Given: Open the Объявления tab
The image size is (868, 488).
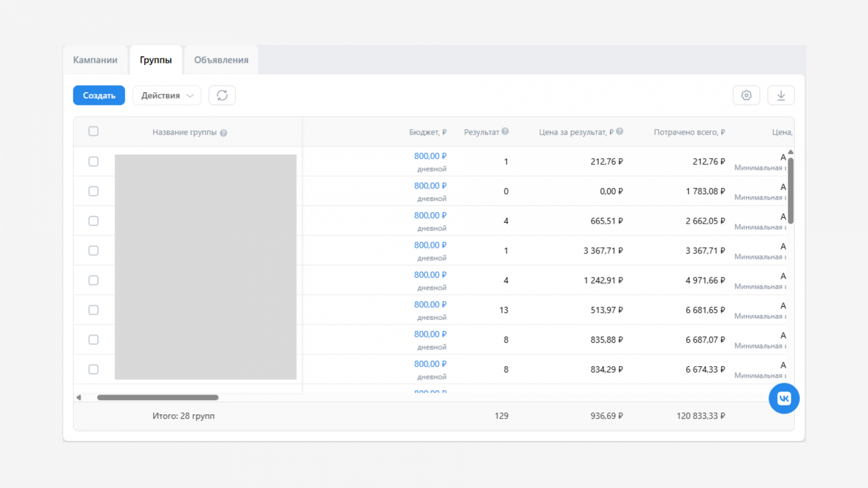Looking at the screenshot, I should [x=221, y=60].
